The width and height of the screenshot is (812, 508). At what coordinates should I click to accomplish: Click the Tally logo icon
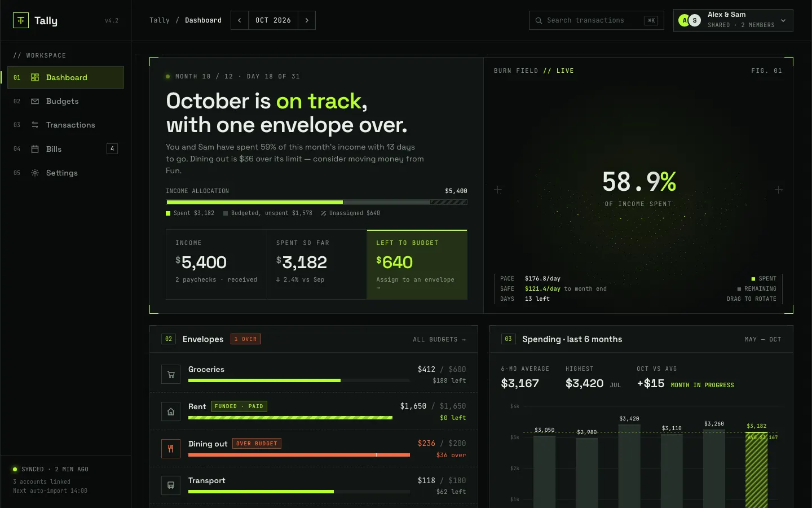pos(21,20)
